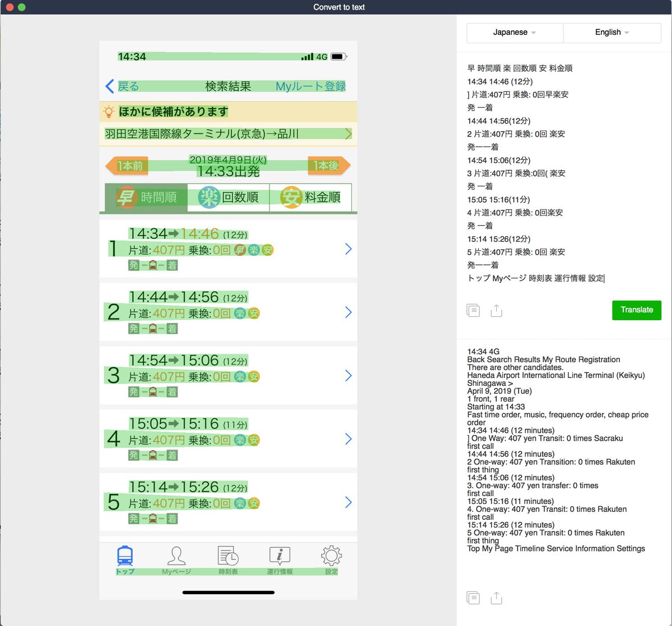Viewport: 672px width, 626px height.
Task: Click the 時刻表 timetable icon
Action: click(x=227, y=554)
